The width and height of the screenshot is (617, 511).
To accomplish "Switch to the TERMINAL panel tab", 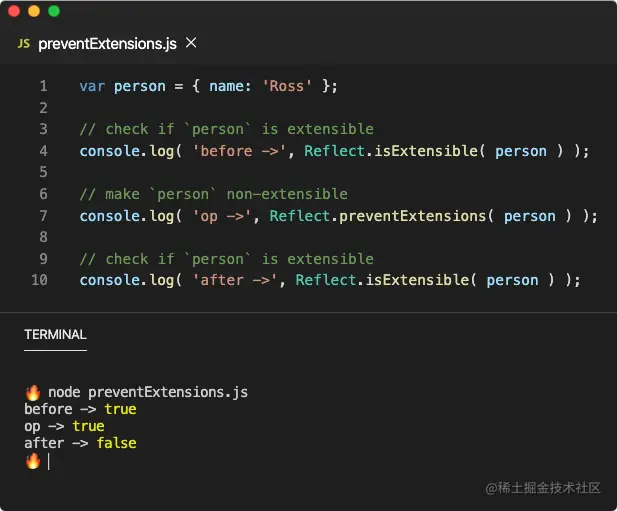I will [x=55, y=334].
